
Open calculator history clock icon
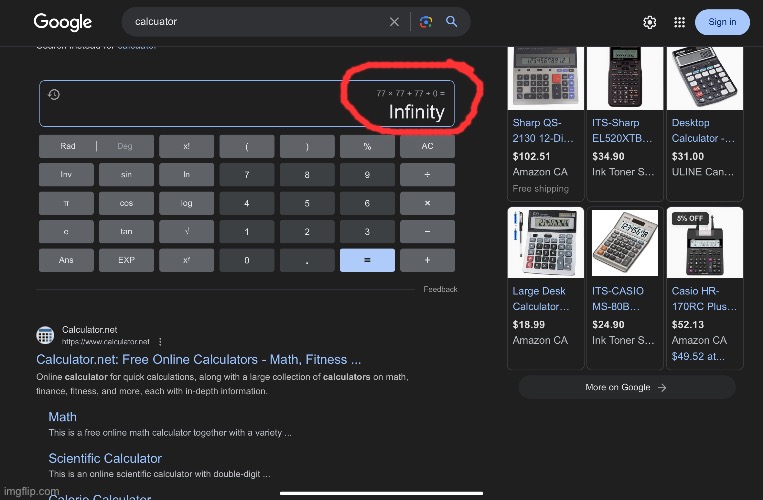click(x=54, y=94)
